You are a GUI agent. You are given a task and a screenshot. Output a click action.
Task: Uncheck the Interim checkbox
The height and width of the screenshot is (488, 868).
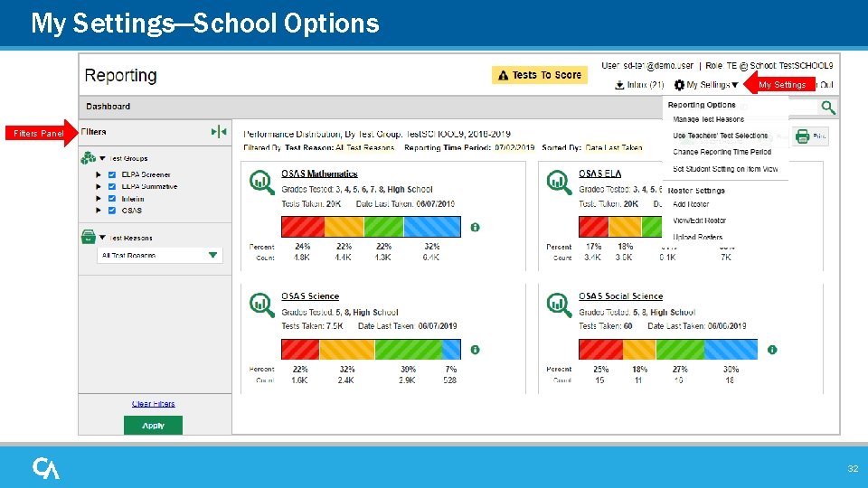112,199
